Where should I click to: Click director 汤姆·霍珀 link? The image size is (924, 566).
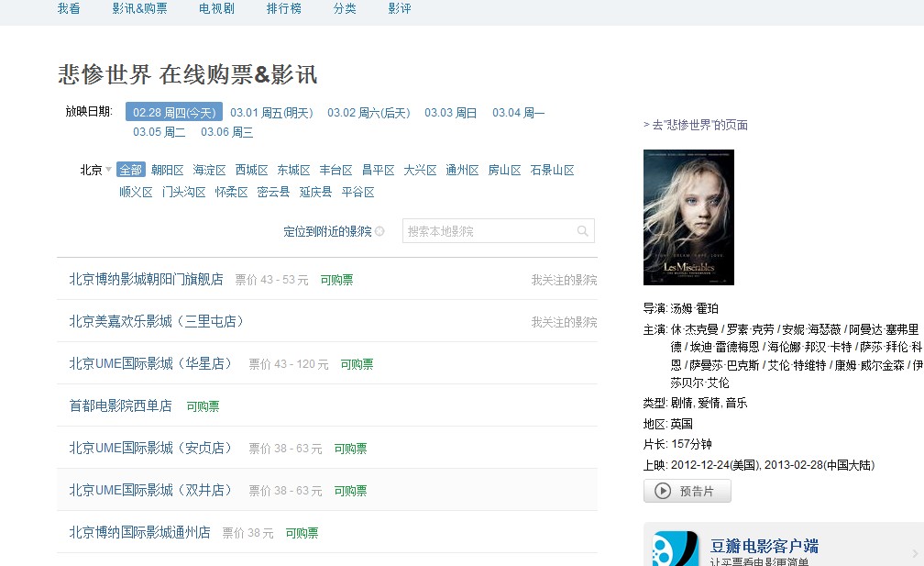(x=695, y=308)
